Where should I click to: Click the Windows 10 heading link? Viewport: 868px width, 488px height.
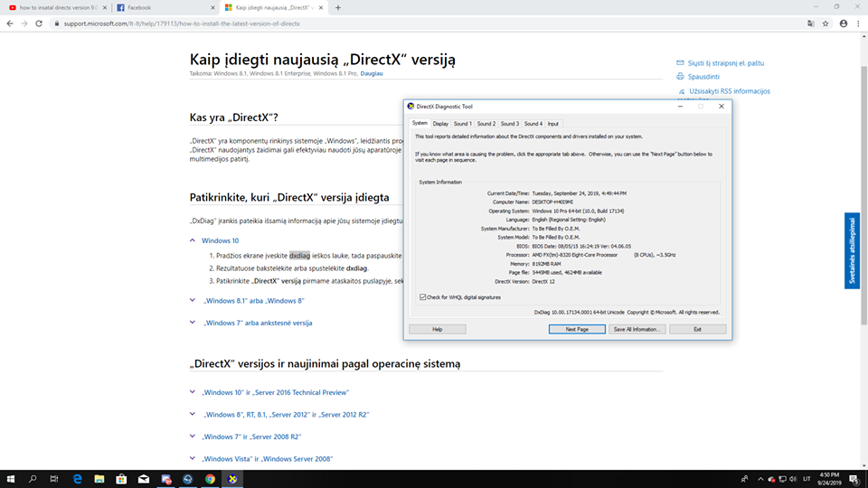click(221, 240)
